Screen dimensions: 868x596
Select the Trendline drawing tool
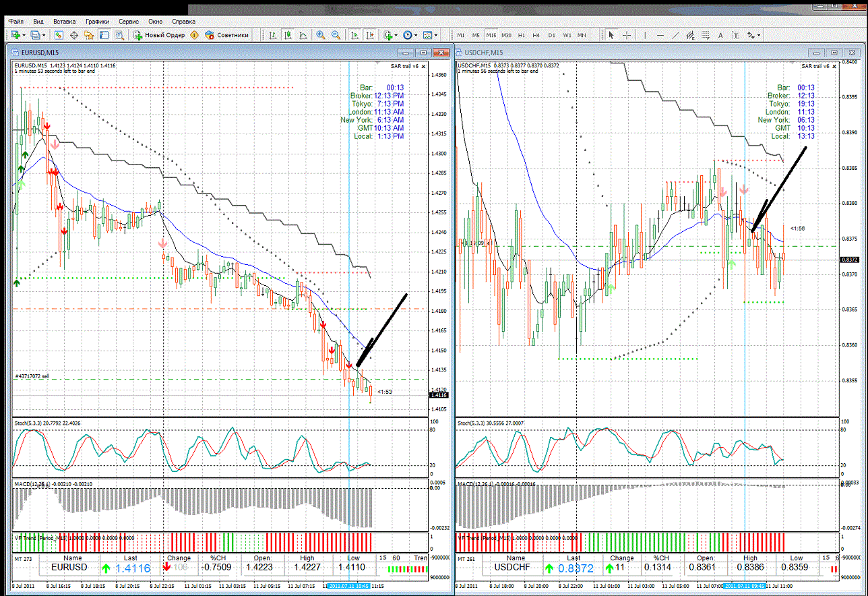[x=676, y=34]
